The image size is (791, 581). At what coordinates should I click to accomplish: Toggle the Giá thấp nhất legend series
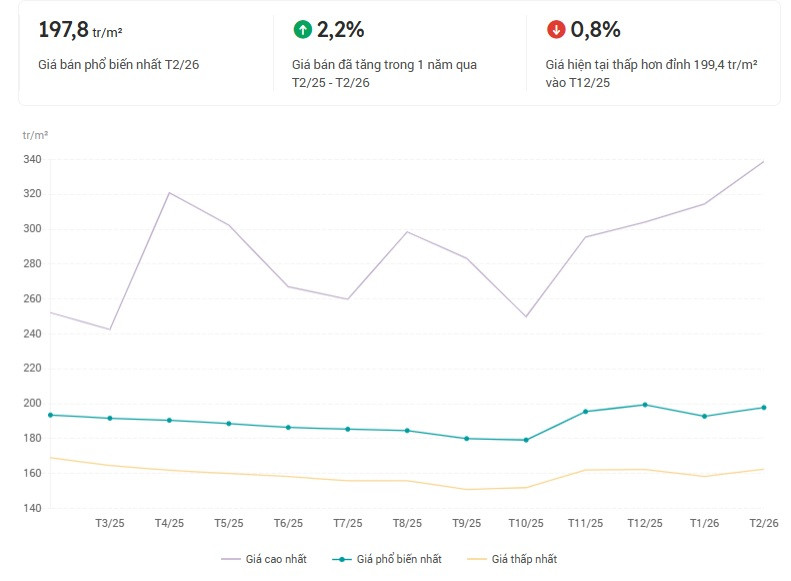[x=512, y=559]
